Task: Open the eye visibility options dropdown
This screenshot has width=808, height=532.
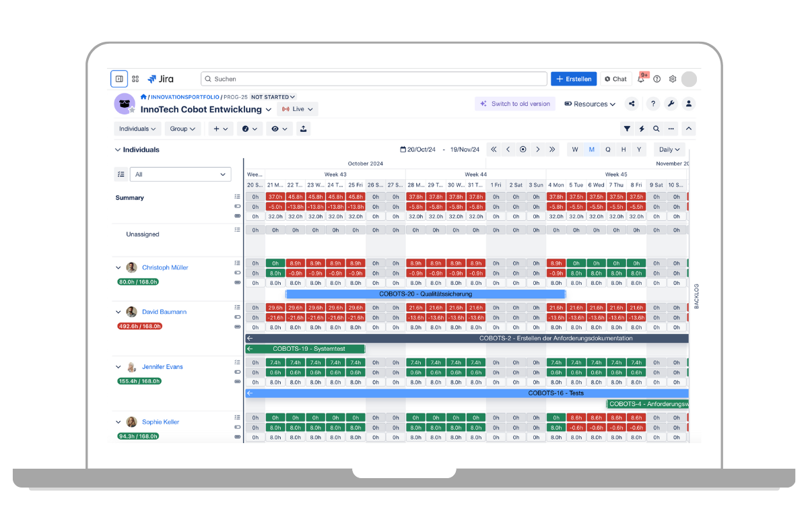Action: (x=279, y=129)
